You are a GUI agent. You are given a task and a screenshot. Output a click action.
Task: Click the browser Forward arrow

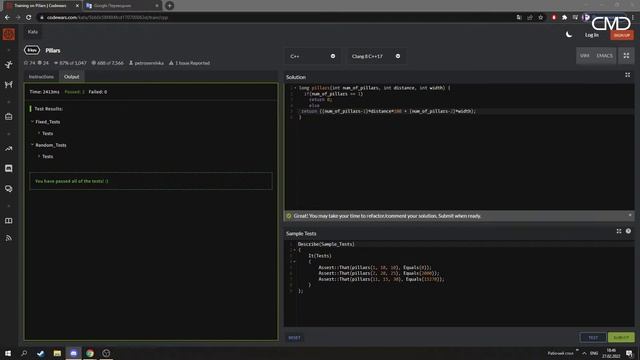tap(18, 18)
